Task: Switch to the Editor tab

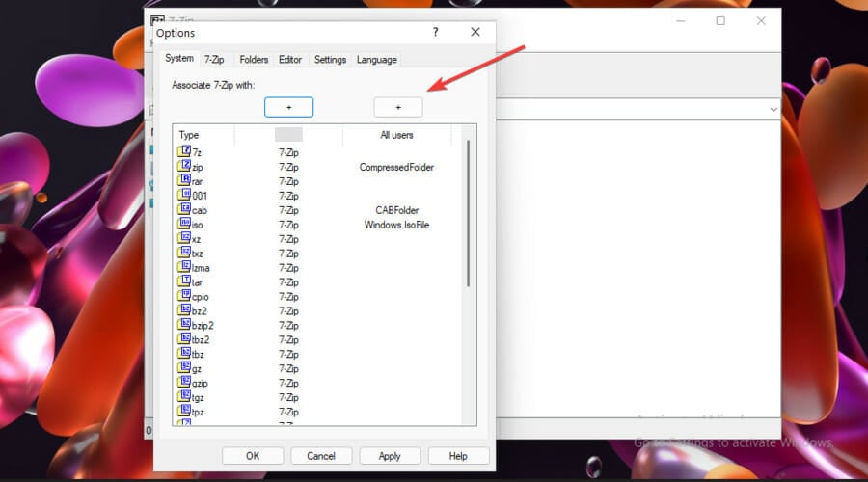Action: point(290,60)
